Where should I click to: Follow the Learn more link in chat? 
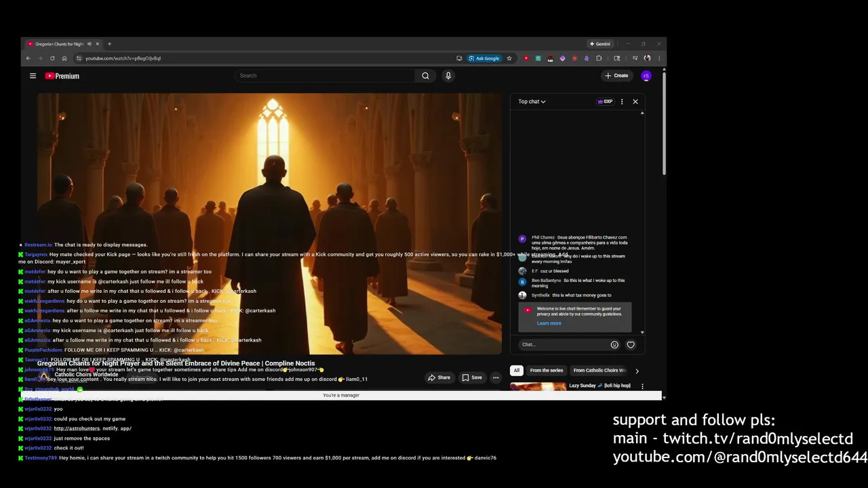pos(549,323)
